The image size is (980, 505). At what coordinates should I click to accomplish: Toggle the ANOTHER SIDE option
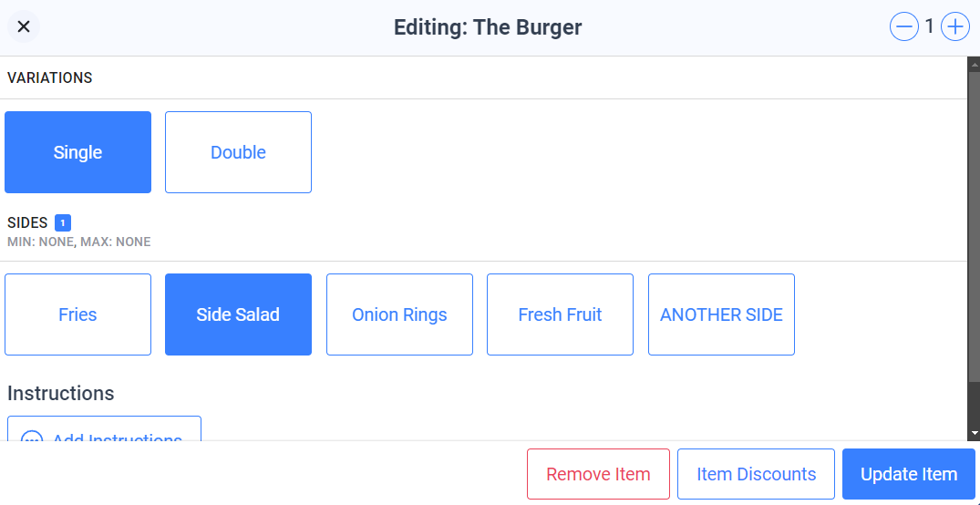point(721,314)
